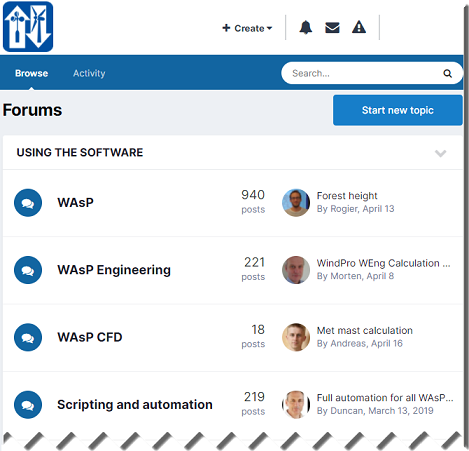Open the Full automation for all WAsP topic
The width and height of the screenshot is (469, 451).
pos(385,398)
